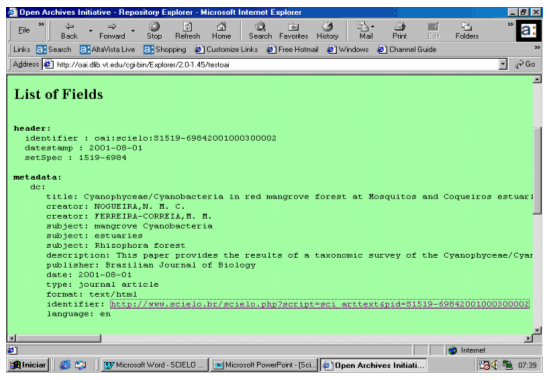Open the Search toolbar pane
The image size is (549, 380).
pyautogui.click(x=260, y=31)
